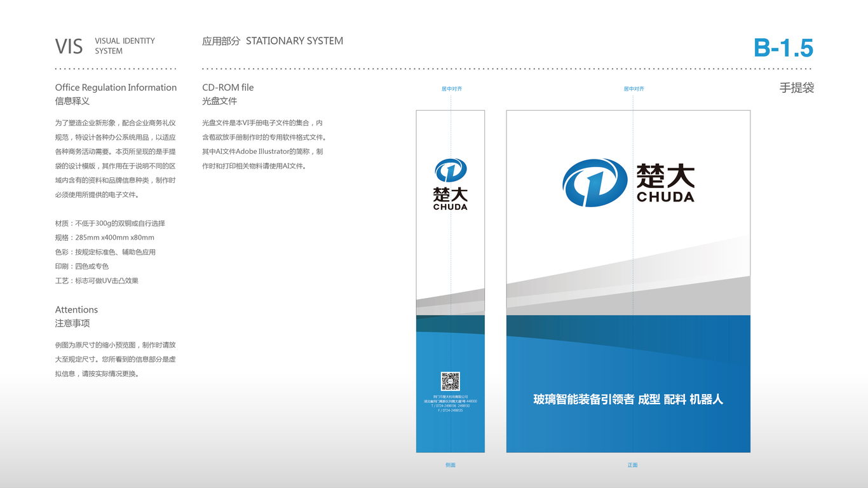Click the paragraph line starting '为了塑造企业新形象'
This screenshot has height=488, width=868.
pyautogui.click(x=116, y=123)
